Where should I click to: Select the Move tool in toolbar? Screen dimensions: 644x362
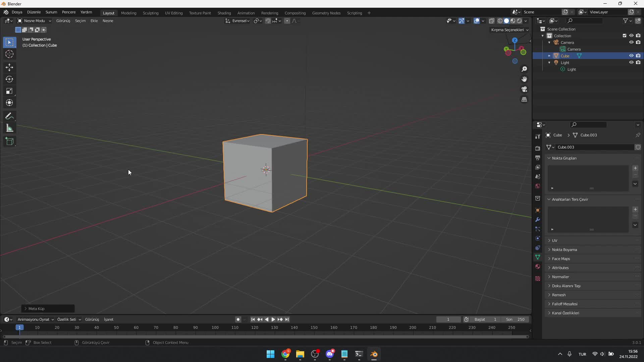(x=10, y=66)
